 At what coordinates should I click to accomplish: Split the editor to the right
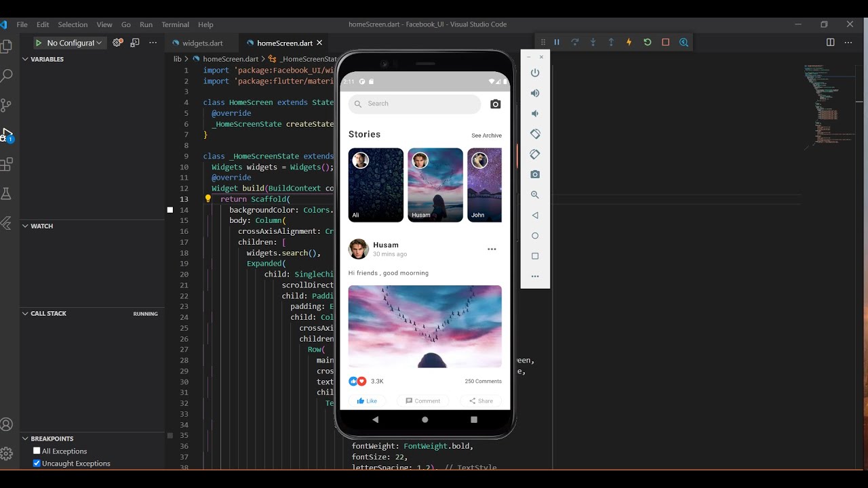(830, 42)
